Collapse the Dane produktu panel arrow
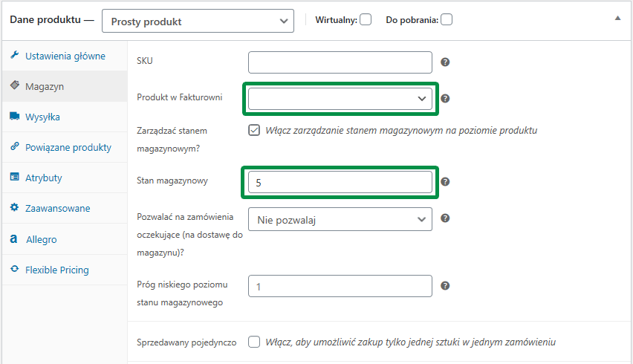The height and width of the screenshot is (364, 633). [x=617, y=18]
